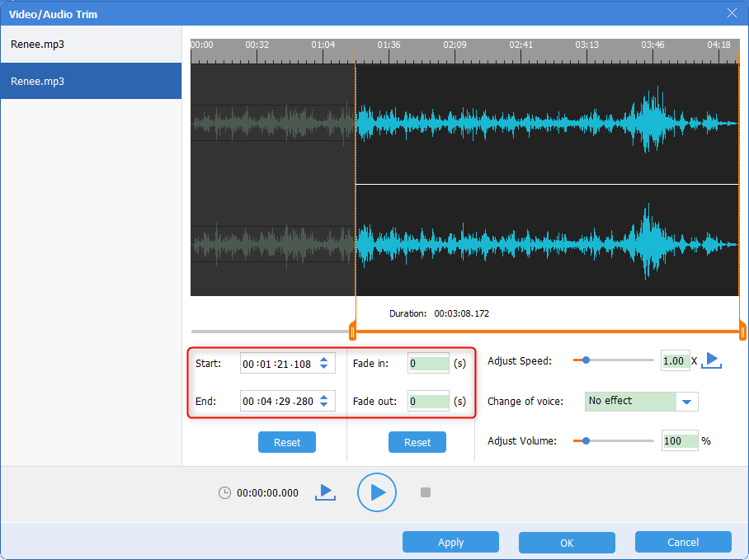Click the Change of voice label

525,402
